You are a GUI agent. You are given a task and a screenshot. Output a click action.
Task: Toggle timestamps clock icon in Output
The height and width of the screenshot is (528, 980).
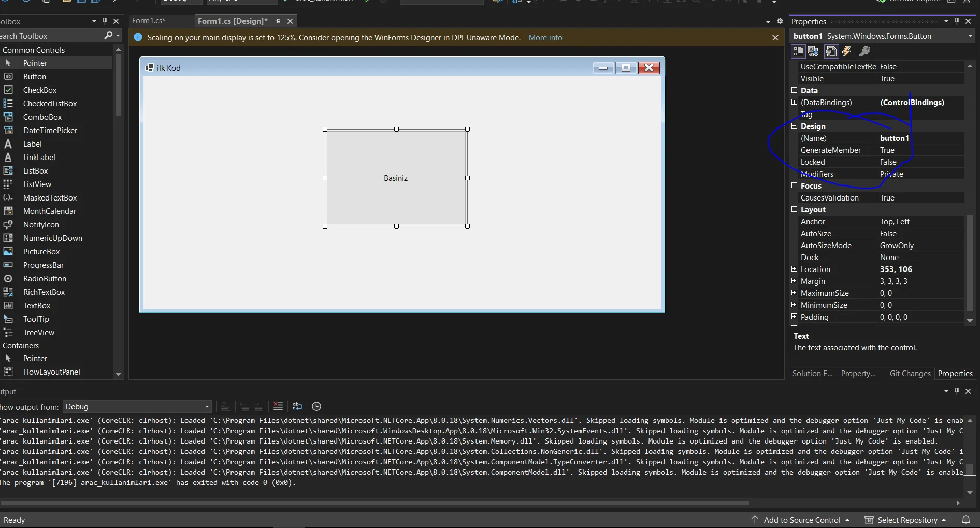tap(316, 407)
